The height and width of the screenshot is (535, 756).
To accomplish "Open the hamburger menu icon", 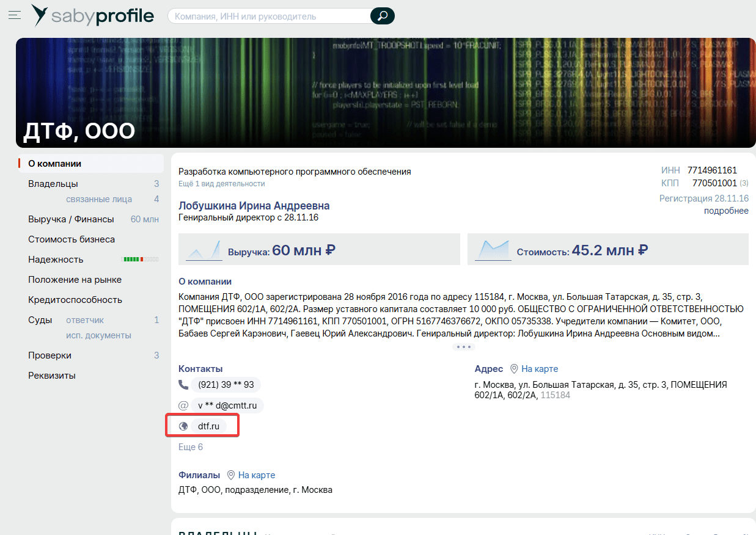I will 15,15.
